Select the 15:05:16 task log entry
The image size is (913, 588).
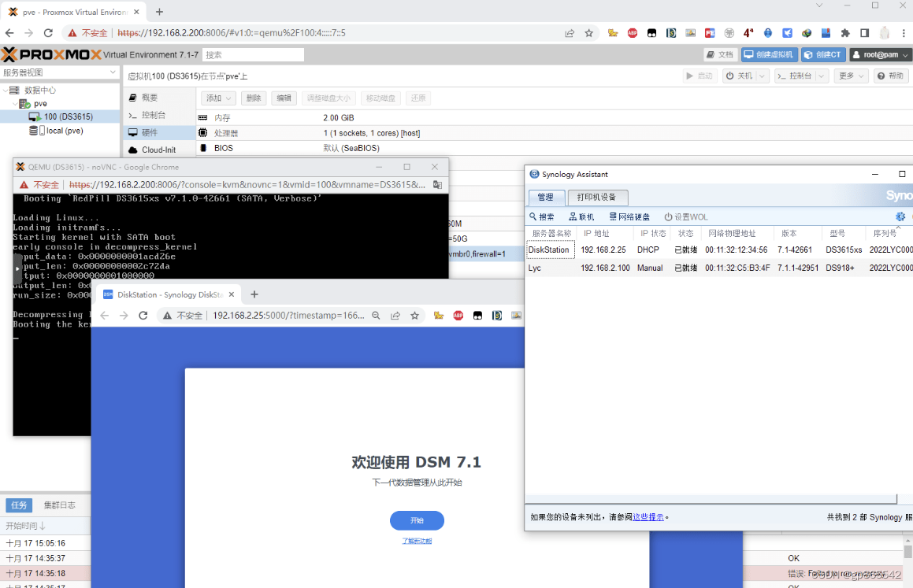pyautogui.click(x=46, y=543)
